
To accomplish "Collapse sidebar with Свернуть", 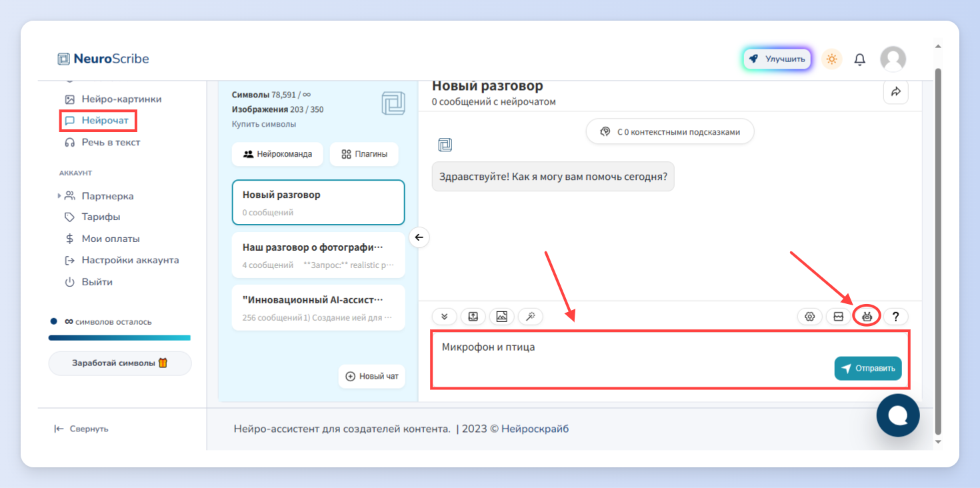I will click(81, 429).
